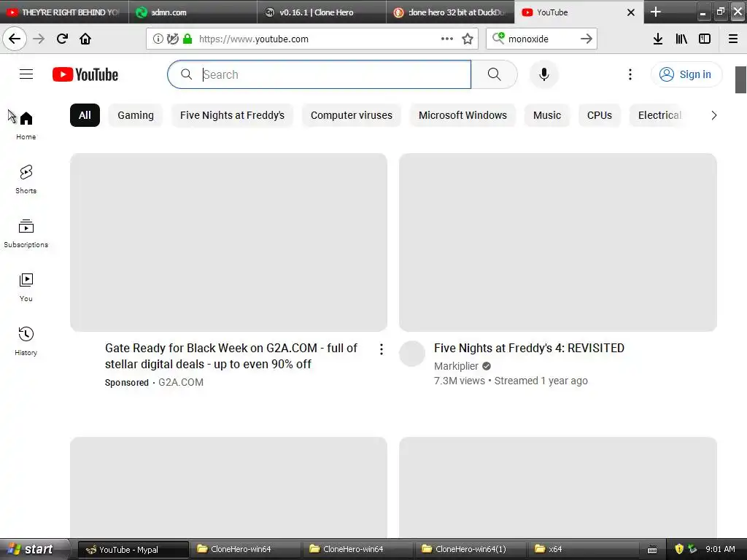Click the monoxide browser search field
This screenshot has width=747, height=560.
point(542,39)
